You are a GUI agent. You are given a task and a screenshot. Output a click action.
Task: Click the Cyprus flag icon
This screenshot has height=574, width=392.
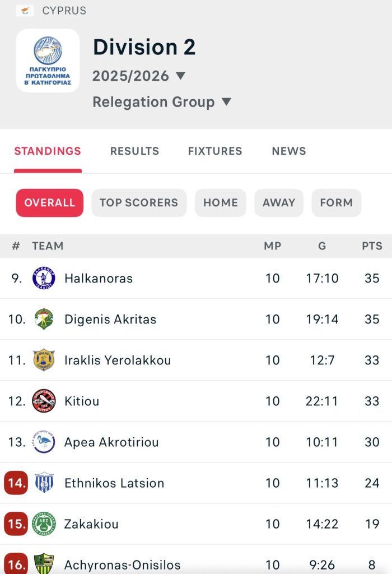[25, 11]
